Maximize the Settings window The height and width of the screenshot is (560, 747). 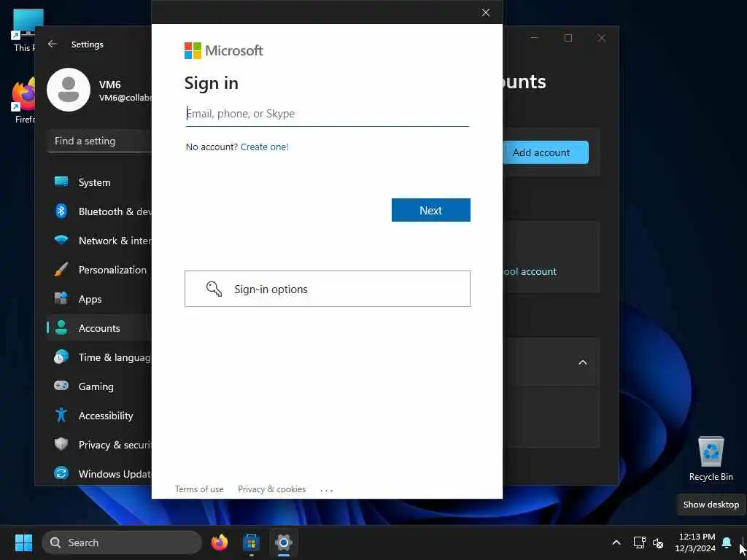pyautogui.click(x=568, y=38)
